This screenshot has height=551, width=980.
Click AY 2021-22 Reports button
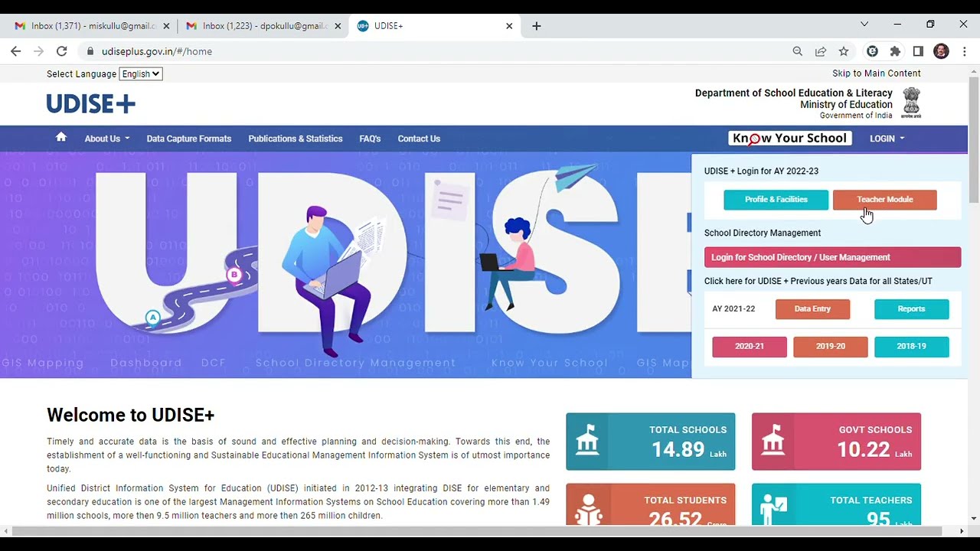pyautogui.click(x=911, y=309)
